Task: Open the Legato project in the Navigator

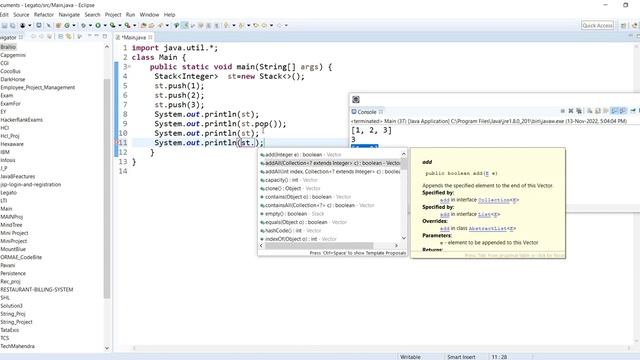Action: [9, 193]
